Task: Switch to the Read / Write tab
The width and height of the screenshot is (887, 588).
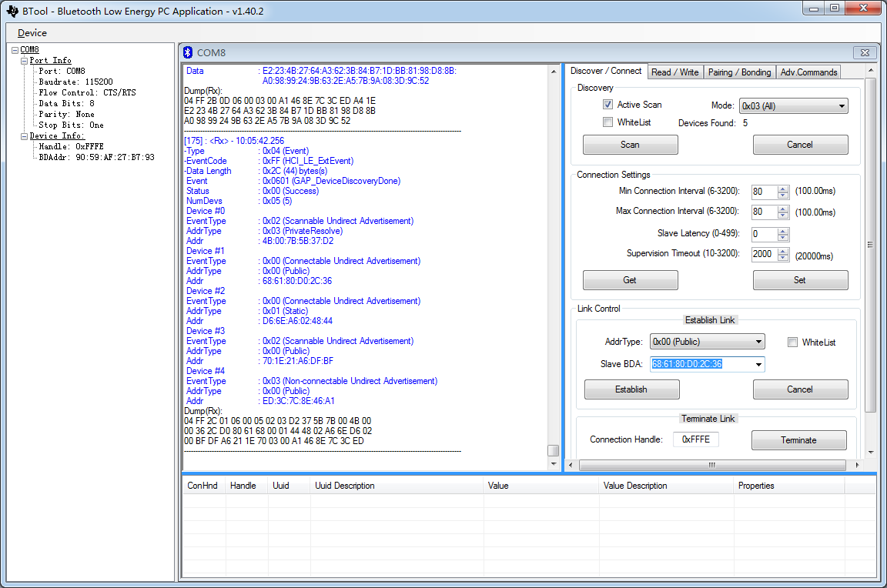Action: pos(674,72)
